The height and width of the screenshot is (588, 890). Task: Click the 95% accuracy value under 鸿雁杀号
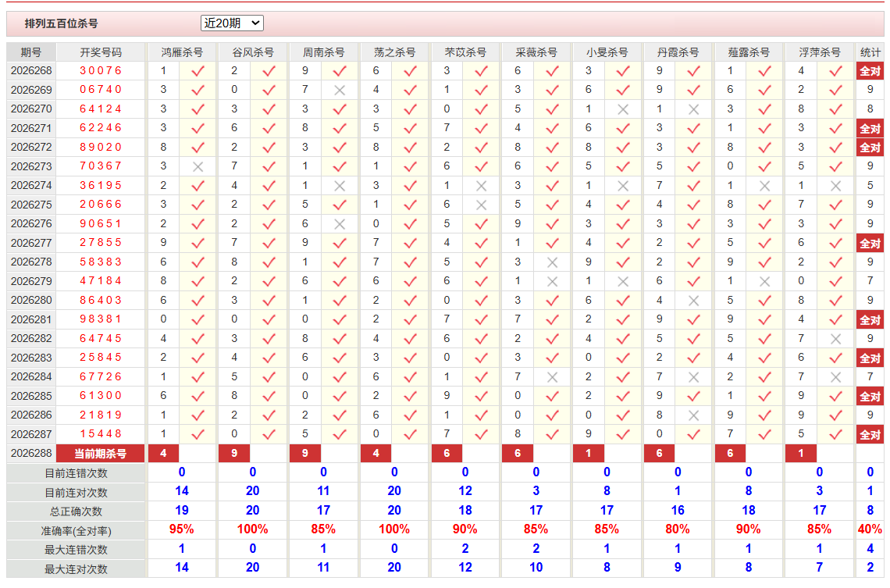click(182, 529)
